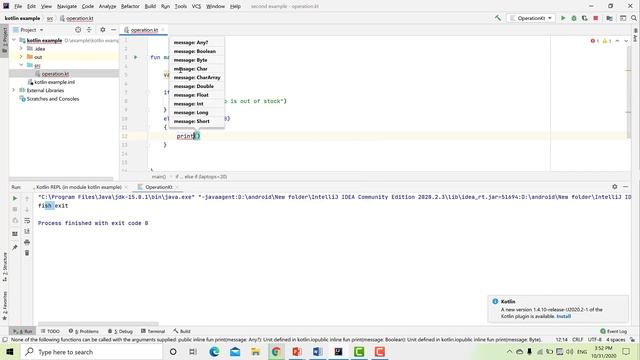Stop the process with the red square
Viewport: 640px width, 360px height.
click(596, 18)
